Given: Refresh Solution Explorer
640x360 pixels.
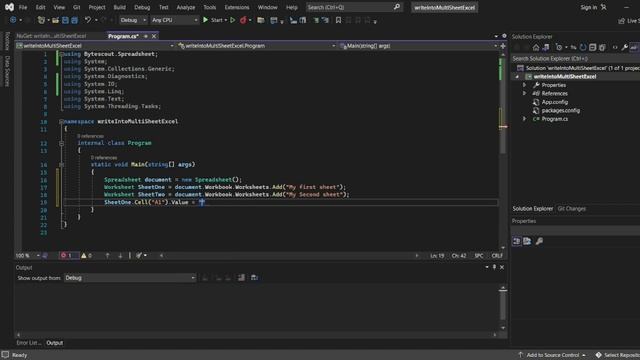Looking at the screenshot, I should pos(583,47).
